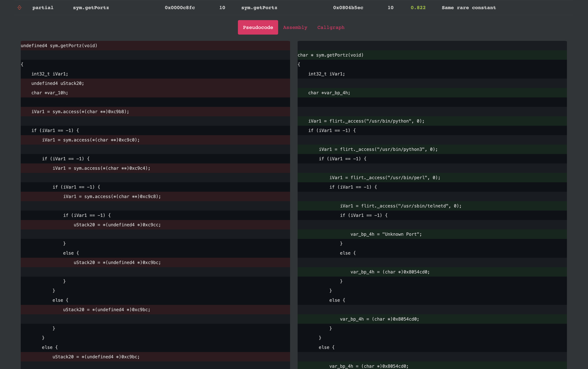Select the "Unknown Port" assignment line

[386, 234]
